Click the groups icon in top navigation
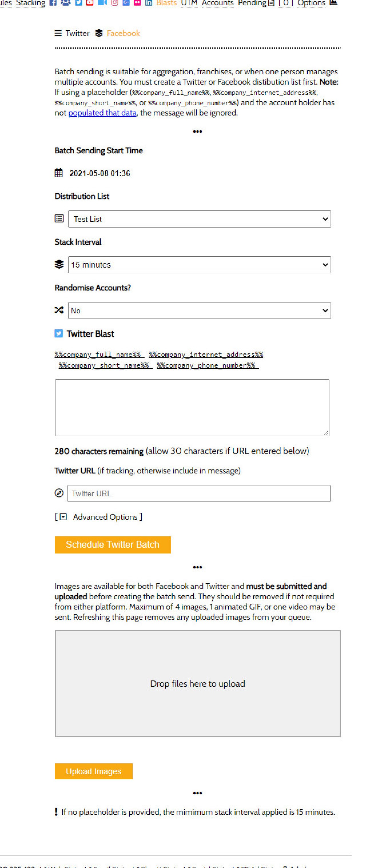The height and width of the screenshot is (868, 382). coord(66,3)
